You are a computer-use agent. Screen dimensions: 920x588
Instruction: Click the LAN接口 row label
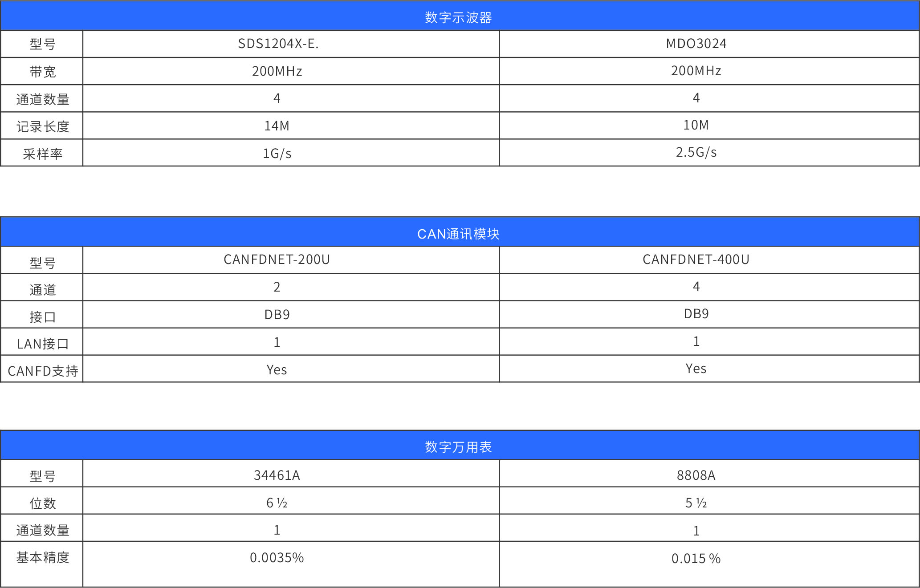[x=42, y=344]
